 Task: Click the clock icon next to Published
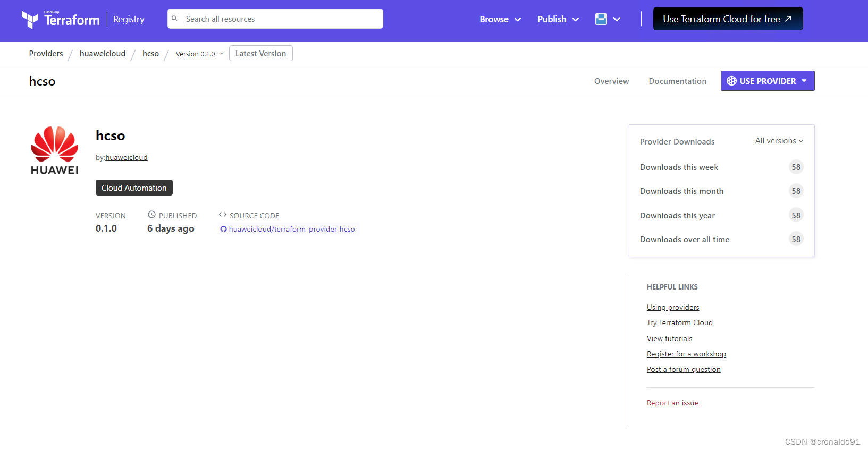(151, 215)
